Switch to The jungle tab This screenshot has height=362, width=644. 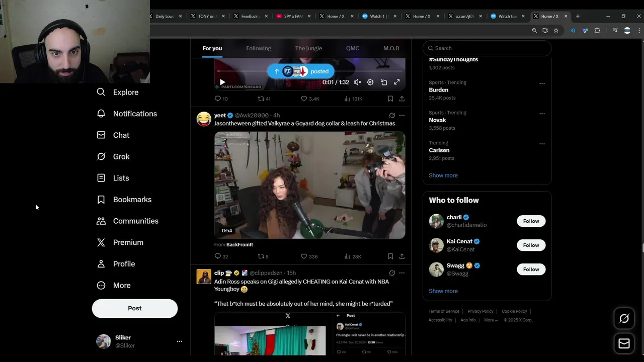(308, 48)
